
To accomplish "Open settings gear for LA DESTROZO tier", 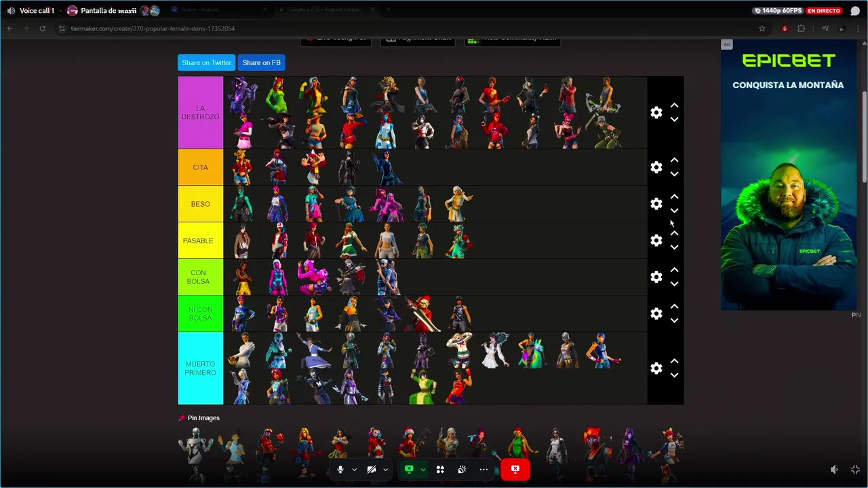I will point(656,113).
